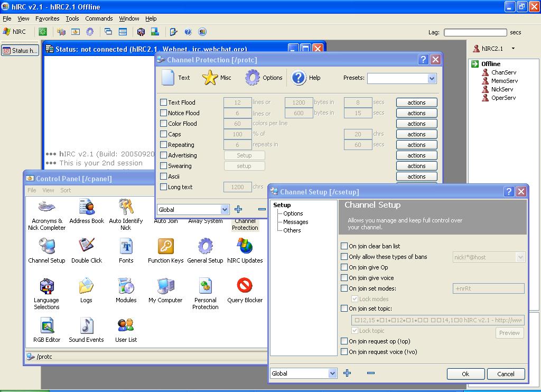Open Language Selections icon
541x392 pixels.
pos(46,286)
